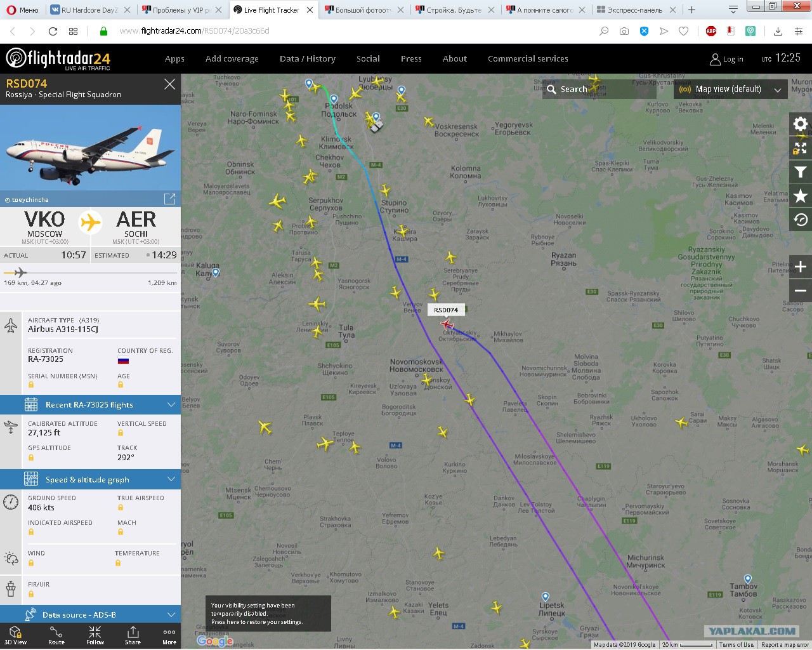Select the red RSD074 aircraft on map
This screenshot has width=812, height=650.
[447, 325]
